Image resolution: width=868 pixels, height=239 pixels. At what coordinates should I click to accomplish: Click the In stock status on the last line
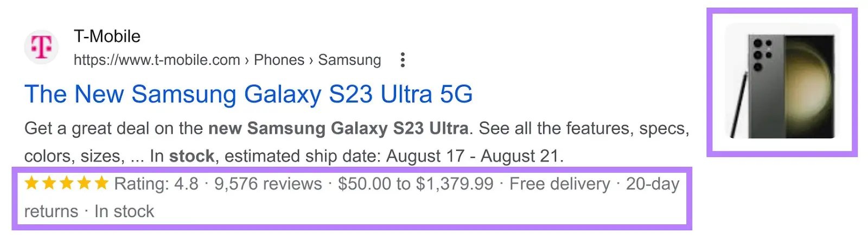tap(124, 211)
